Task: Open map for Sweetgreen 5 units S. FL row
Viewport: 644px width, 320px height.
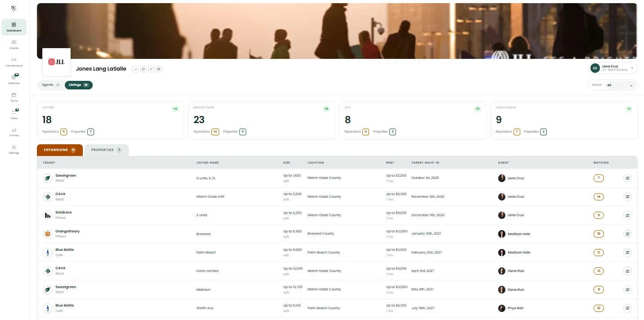Action: click(x=627, y=178)
